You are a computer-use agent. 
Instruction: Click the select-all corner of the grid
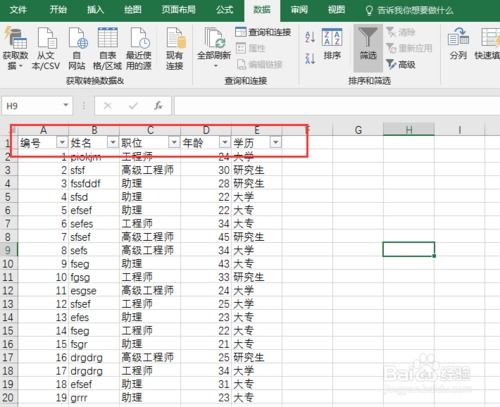[9, 130]
